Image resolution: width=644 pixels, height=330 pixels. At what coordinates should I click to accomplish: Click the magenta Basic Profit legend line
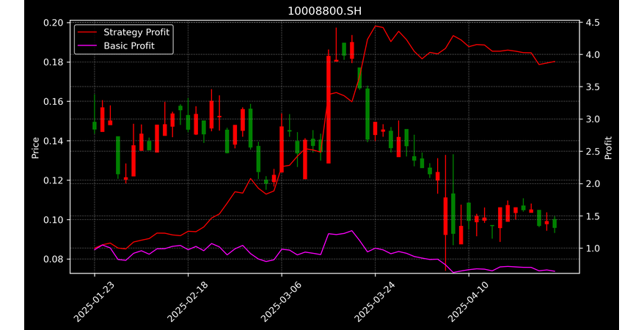[87, 45]
